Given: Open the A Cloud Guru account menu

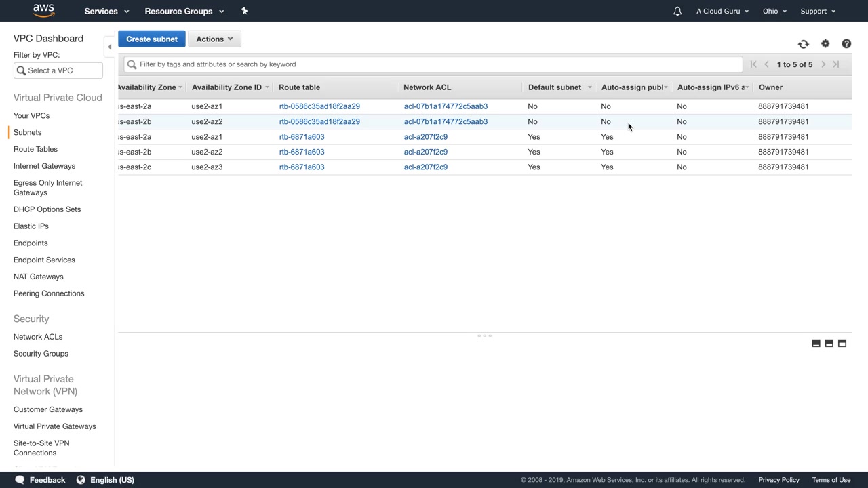Looking at the screenshot, I should point(722,11).
